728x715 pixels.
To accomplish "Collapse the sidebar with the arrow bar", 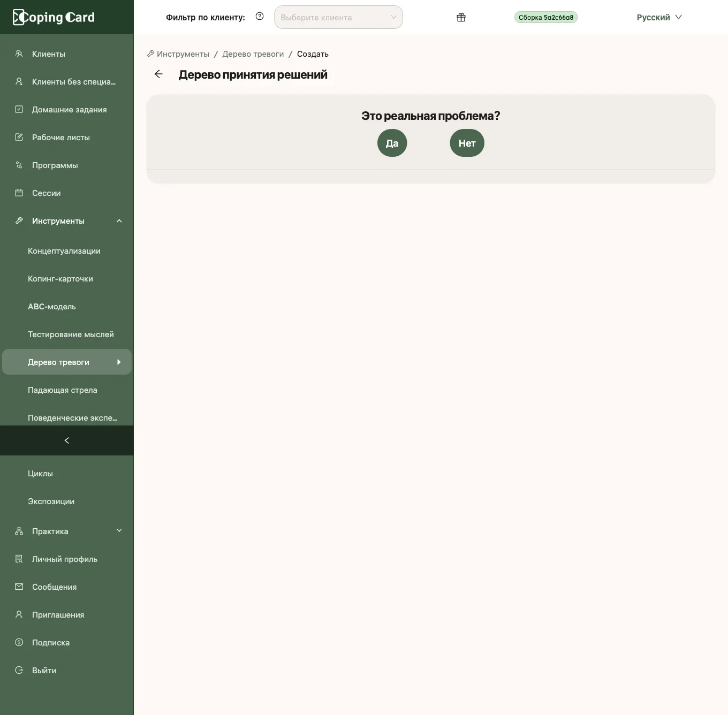I will 67,440.
